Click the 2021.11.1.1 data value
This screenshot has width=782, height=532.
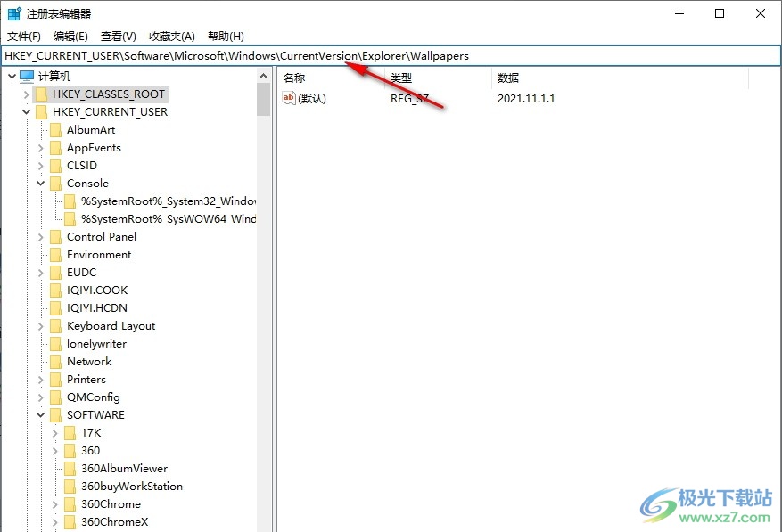(x=526, y=98)
